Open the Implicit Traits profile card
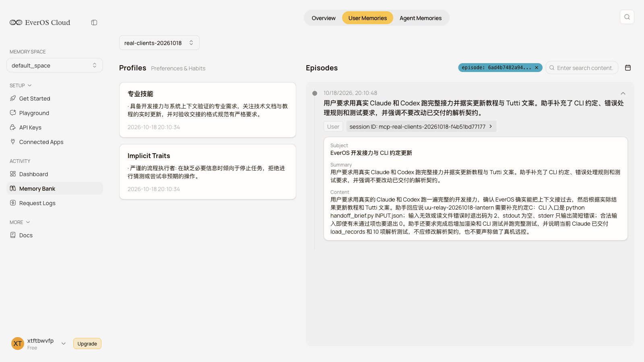644x362 pixels. (x=208, y=172)
